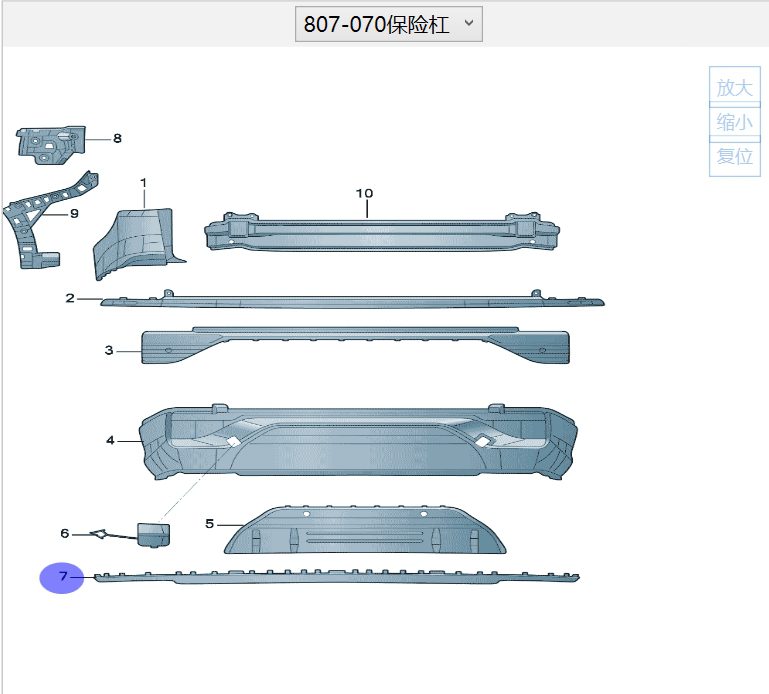The height and width of the screenshot is (694, 769).
Task: Click part number 4 label
Action: tap(110, 440)
